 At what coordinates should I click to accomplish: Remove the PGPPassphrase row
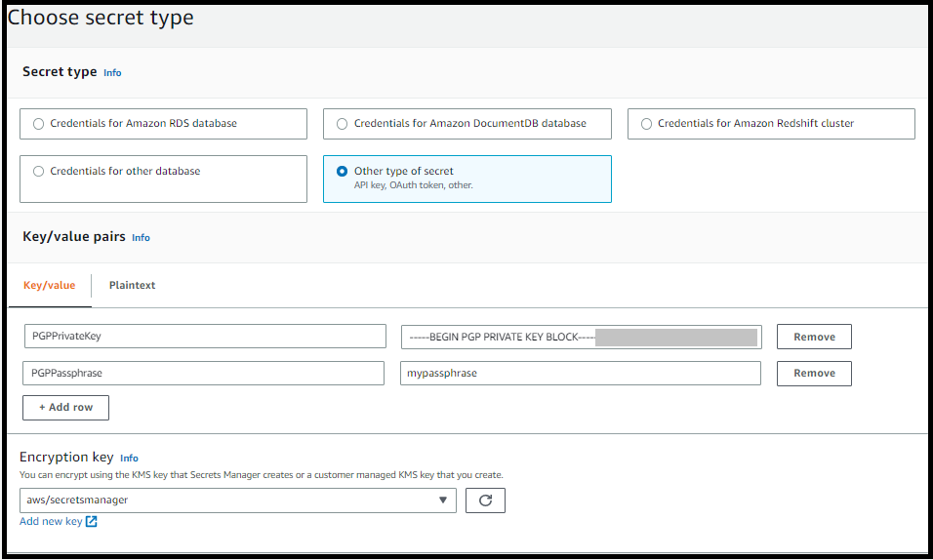click(814, 374)
